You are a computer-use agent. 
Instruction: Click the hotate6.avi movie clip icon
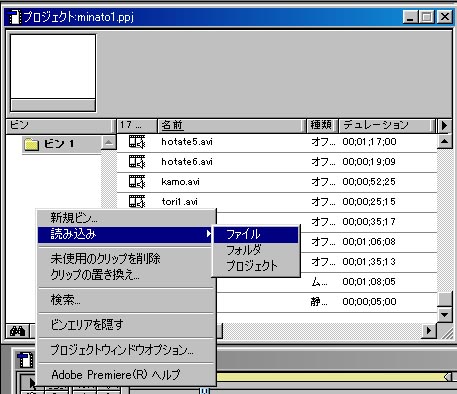pos(137,162)
